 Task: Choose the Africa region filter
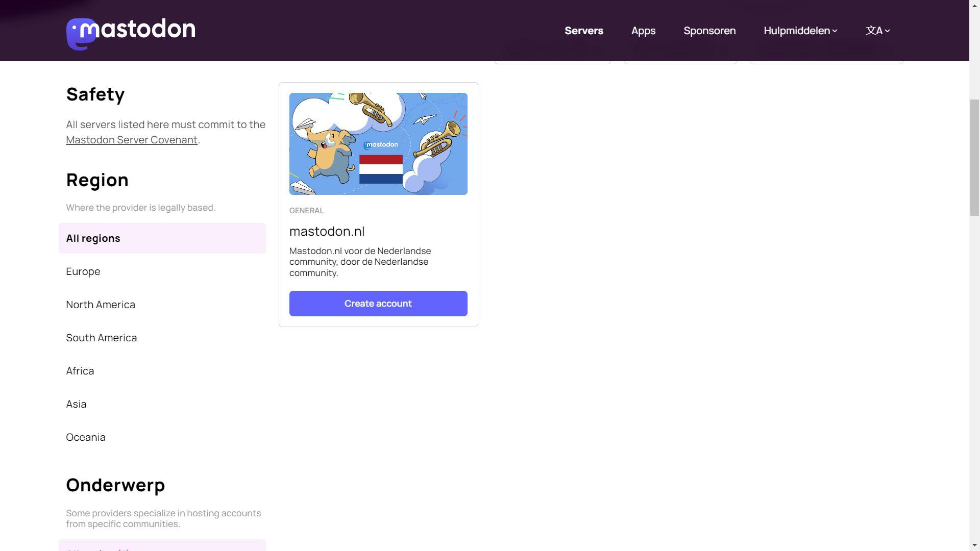80,371
